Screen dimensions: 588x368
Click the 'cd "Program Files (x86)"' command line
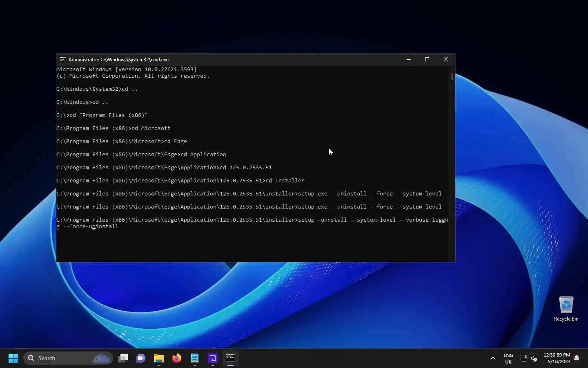click(102, 115)
